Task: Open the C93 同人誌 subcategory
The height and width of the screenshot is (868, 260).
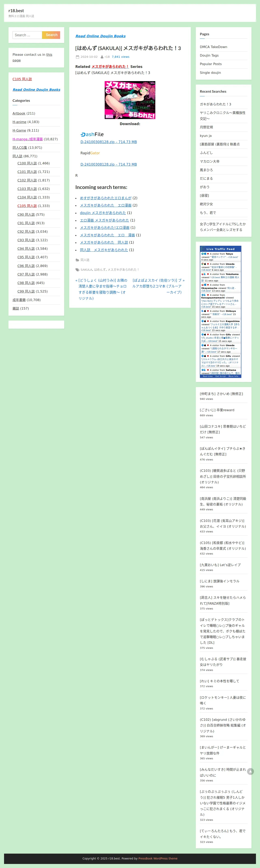Action: (26, 240)
